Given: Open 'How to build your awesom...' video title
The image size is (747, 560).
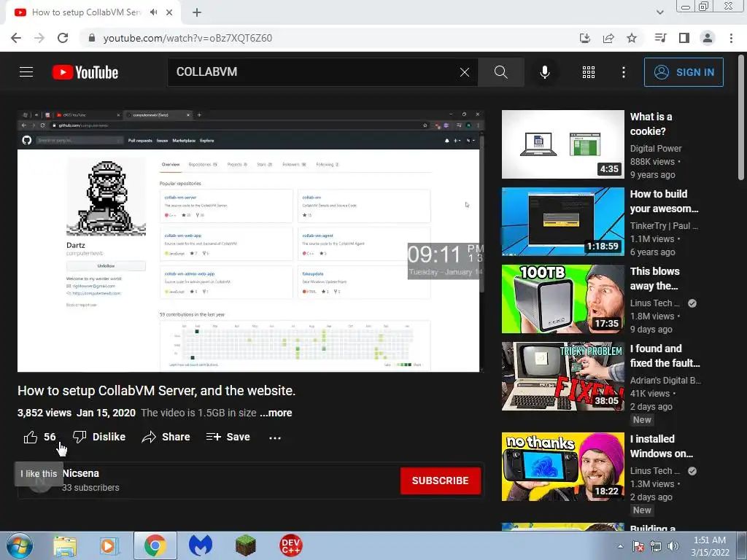Looking at the screenshot, I should (664, 201).
